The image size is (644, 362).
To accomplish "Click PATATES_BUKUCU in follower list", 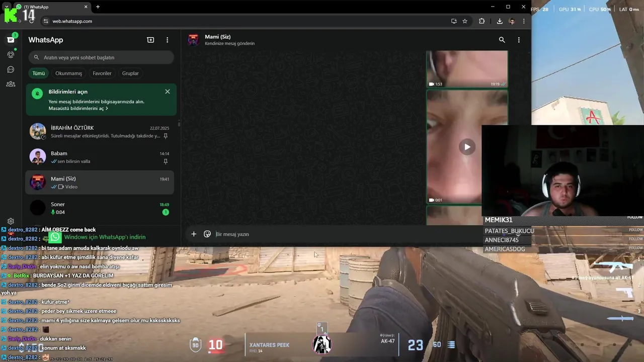I will (x=509, y=231).
